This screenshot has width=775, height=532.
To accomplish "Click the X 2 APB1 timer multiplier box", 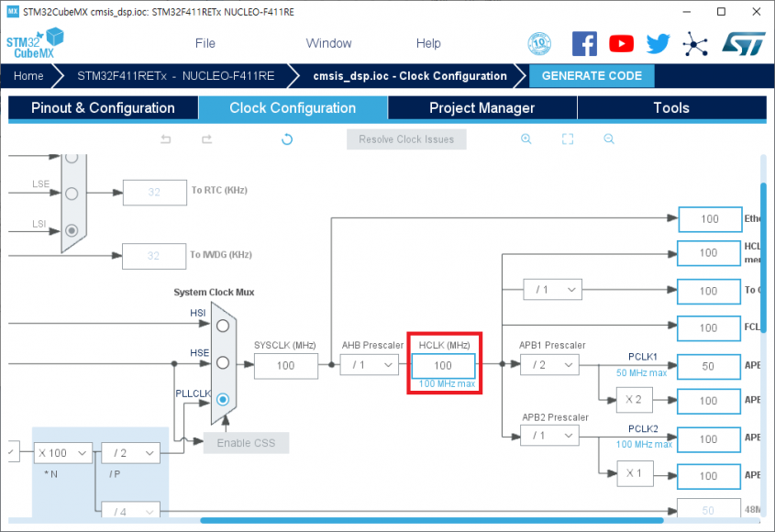I will point(634,400).
